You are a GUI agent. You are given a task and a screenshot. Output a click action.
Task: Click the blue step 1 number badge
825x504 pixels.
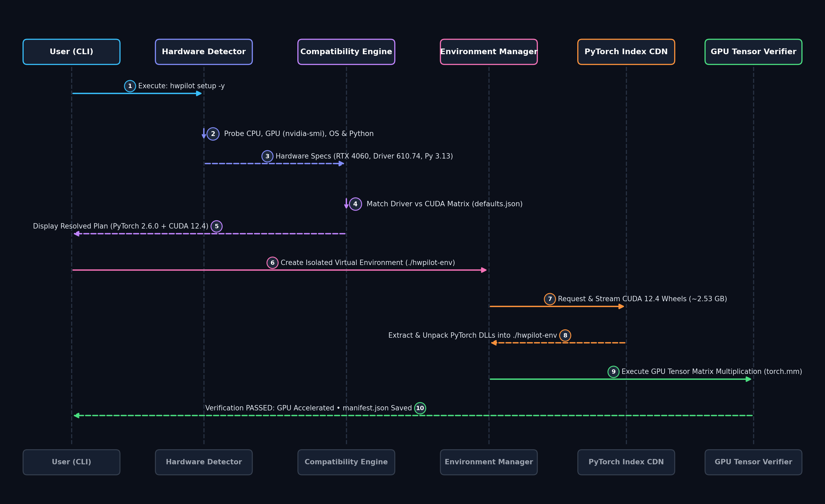(130, 86)
